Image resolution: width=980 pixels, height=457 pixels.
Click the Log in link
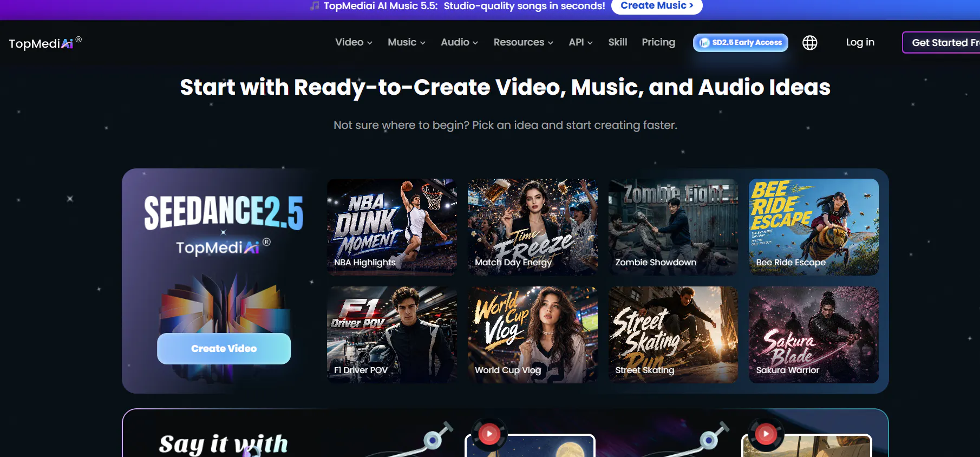[x=860, y=42]
